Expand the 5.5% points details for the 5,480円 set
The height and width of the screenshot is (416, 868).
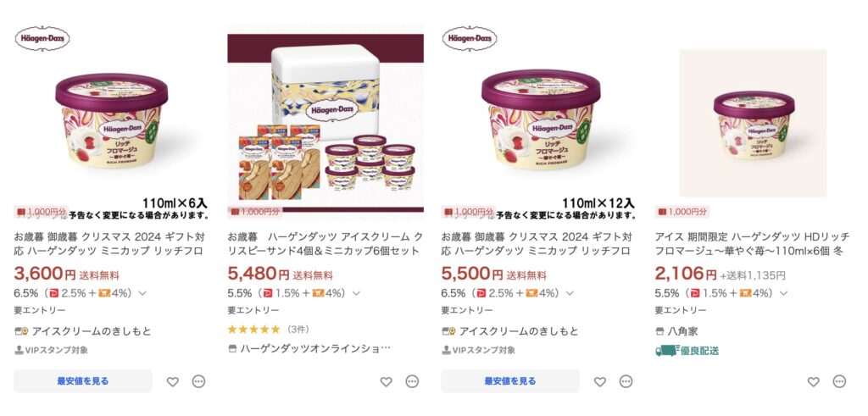pyautogui.click(x=357, y=293)
